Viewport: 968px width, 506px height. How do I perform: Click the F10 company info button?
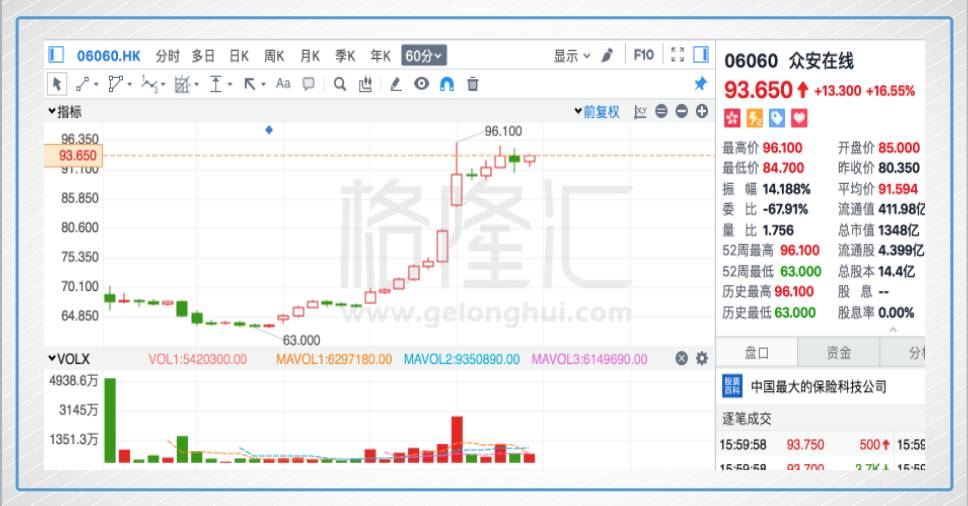click(643, 55)
